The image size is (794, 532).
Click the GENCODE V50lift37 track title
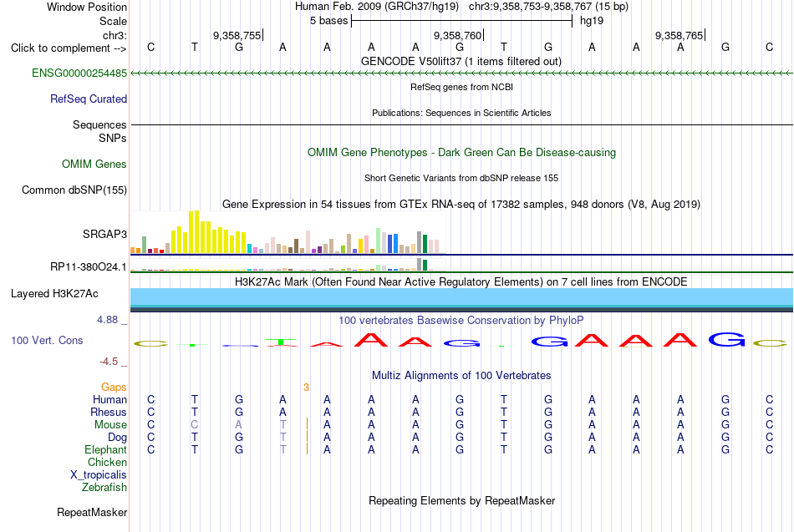tap(461, 61)
